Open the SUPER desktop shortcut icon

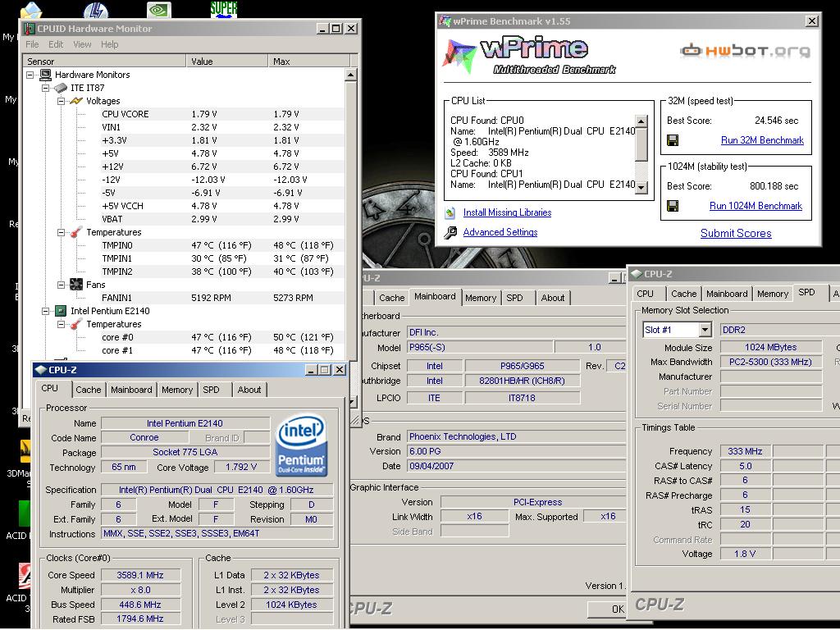223,9
